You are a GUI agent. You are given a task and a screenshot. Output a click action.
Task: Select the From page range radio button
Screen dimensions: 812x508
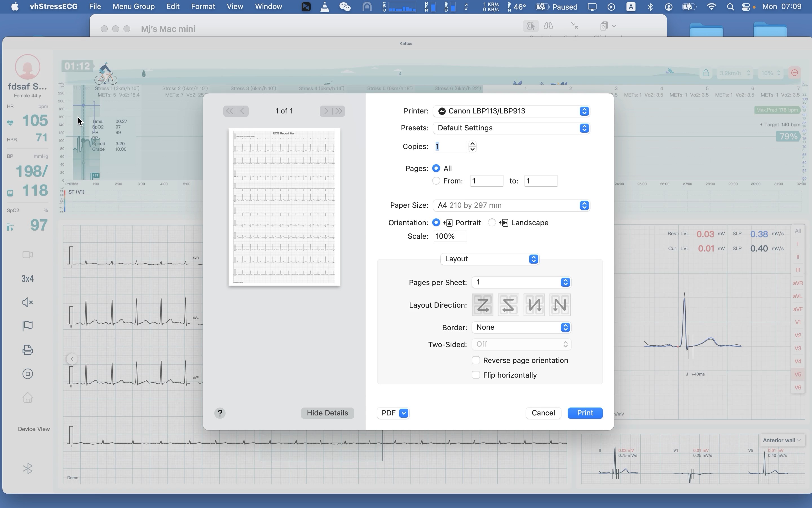pyautogui.click(x=436, y=181)
